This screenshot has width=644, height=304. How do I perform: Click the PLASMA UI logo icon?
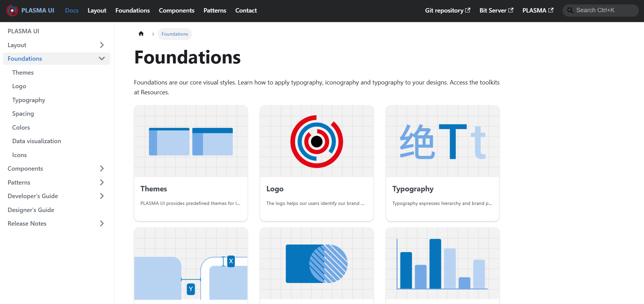pos(12,11)
